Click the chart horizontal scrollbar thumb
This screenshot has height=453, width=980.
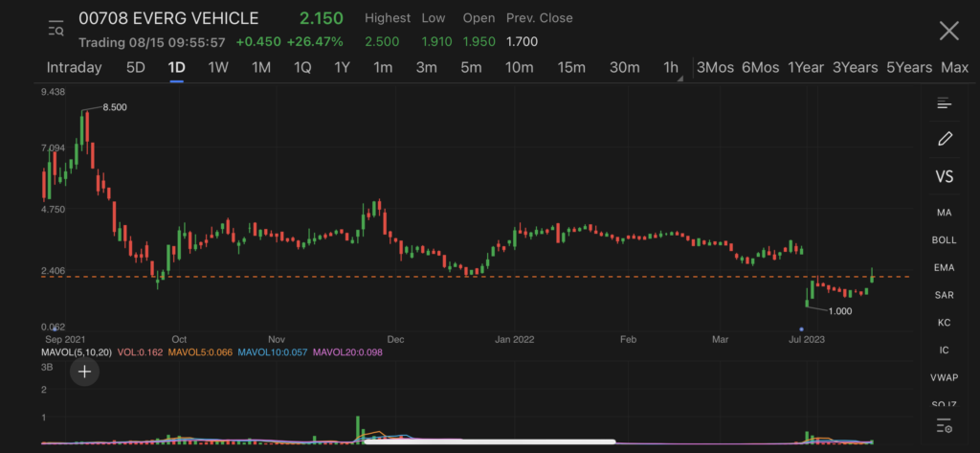pyautogui.click(x=490, y=442)
